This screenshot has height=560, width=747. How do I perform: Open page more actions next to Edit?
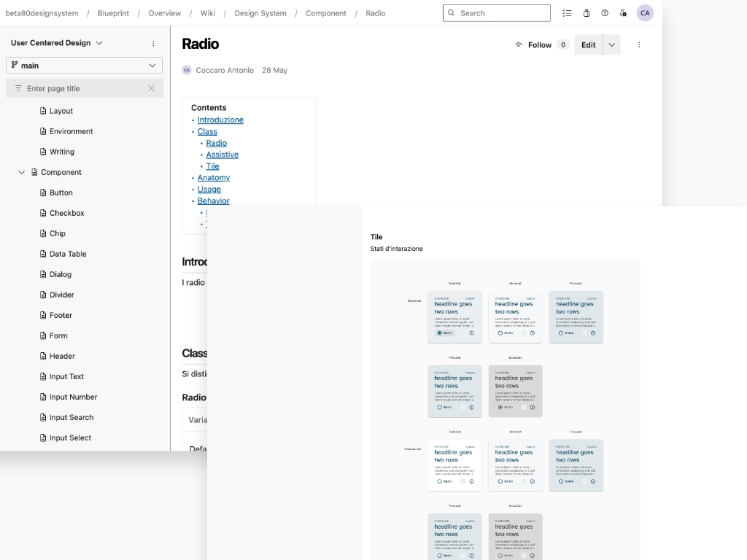(639, 44)
